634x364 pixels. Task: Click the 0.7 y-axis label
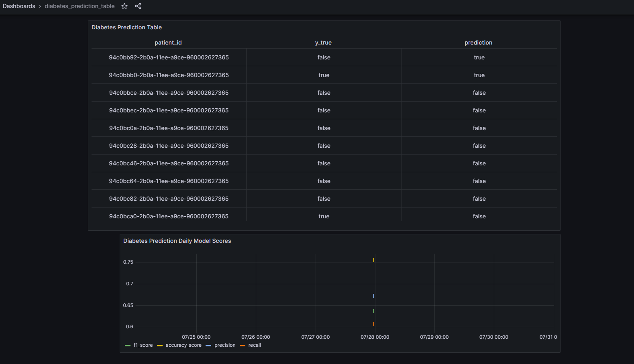pos(129,284)
